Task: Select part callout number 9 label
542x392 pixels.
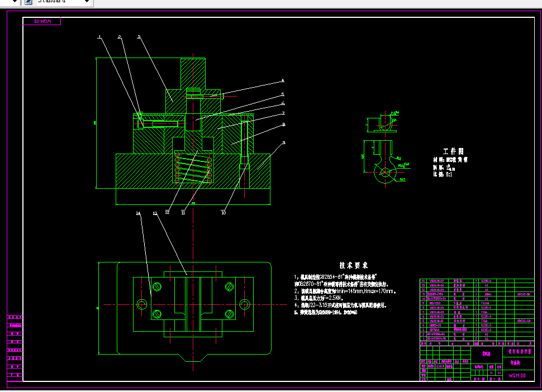Action: point(284,142)
